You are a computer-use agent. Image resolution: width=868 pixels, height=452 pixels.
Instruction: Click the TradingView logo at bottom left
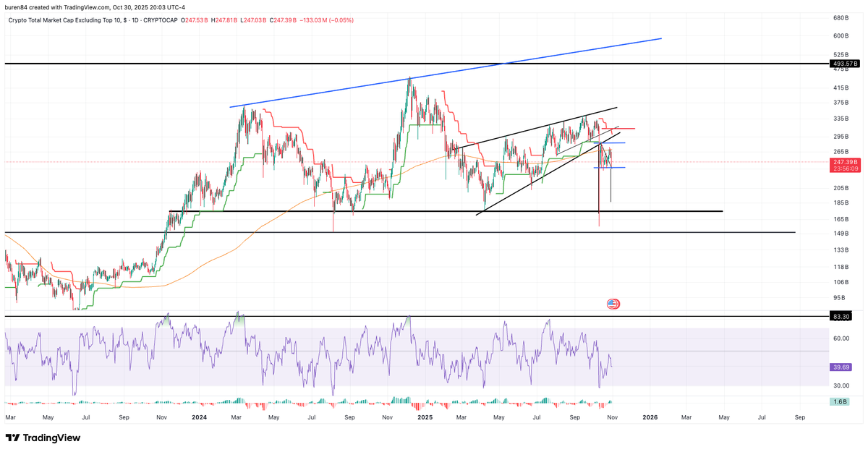tap(43, 438)
